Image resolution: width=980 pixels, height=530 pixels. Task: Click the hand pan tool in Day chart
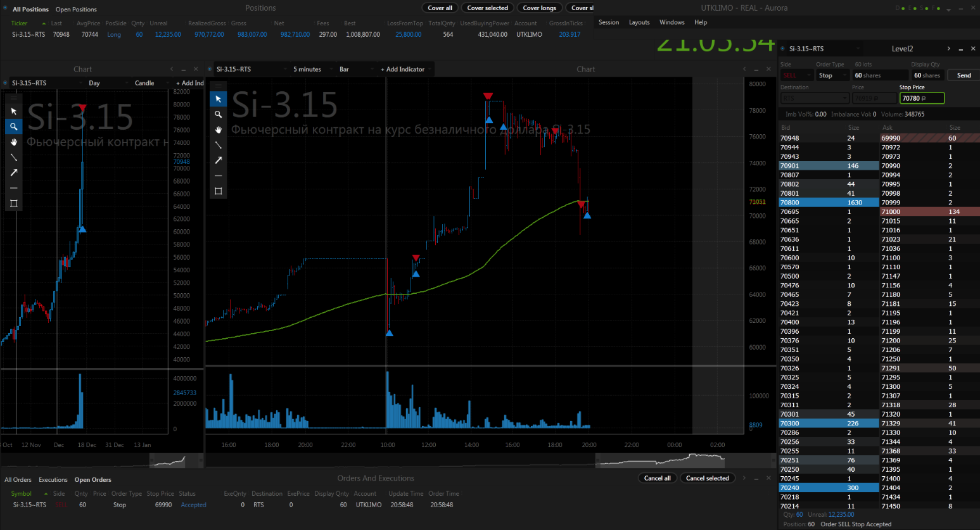(x=14, y=142)
